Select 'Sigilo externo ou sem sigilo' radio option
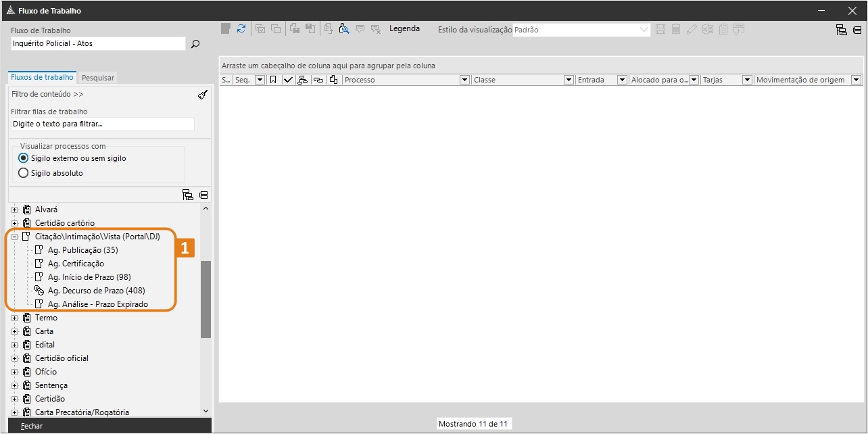This screenshot has width=868, height=434. pos(24,158)
